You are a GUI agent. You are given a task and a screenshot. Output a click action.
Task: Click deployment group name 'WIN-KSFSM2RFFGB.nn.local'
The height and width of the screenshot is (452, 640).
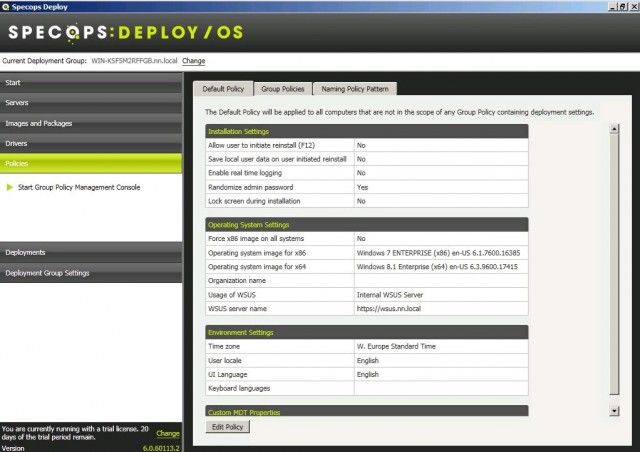click(x=134, y=61)
